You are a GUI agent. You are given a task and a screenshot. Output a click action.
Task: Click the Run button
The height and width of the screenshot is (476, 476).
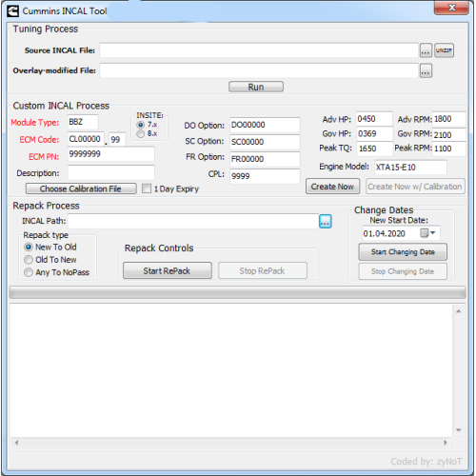(x=256, y=87)
